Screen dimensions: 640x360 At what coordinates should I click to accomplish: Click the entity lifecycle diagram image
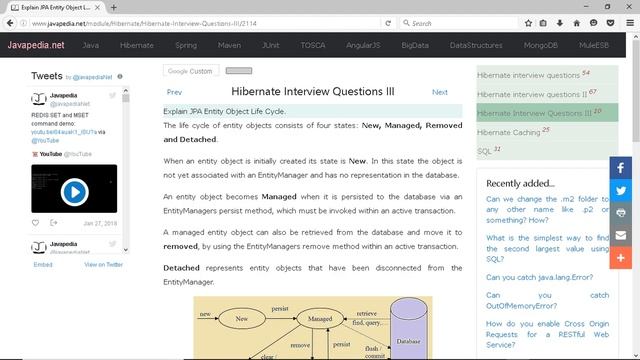(313, 328)
